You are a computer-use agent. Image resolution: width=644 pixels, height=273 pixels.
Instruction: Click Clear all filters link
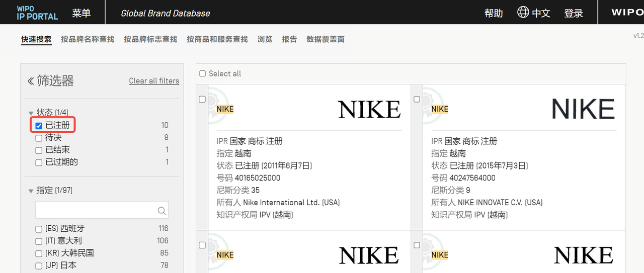pyautogui.click(x=154, y=81)
